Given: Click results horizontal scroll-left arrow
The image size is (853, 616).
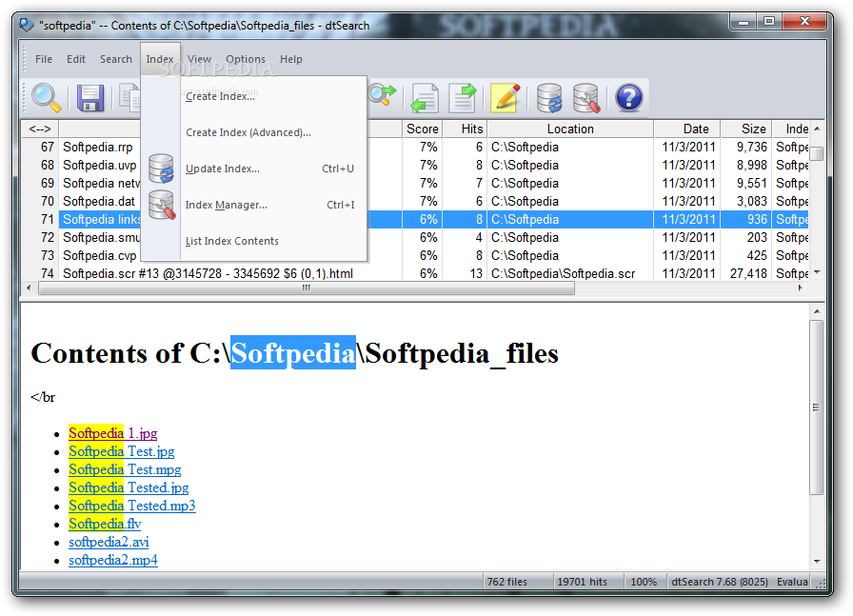Looking at the screenshot, I should [29, 288].
